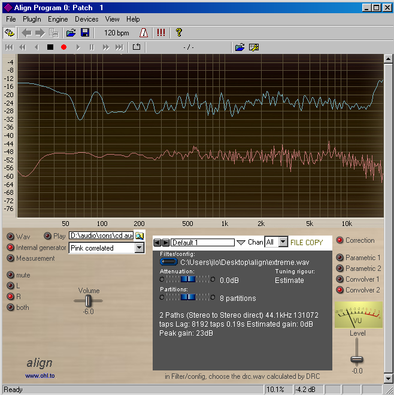
Task: Click the Estimate tuning rigour value
Action: (x=289, y=280)
